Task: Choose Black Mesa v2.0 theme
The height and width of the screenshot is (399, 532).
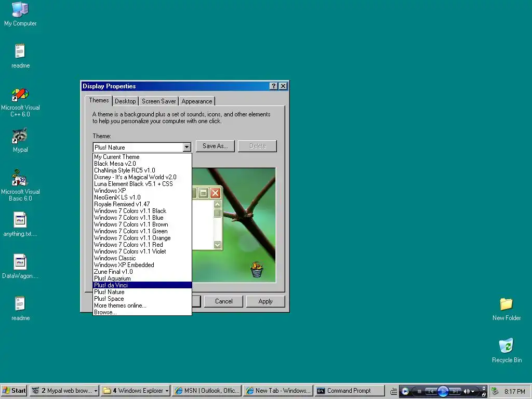Action: tap(142, 164)
